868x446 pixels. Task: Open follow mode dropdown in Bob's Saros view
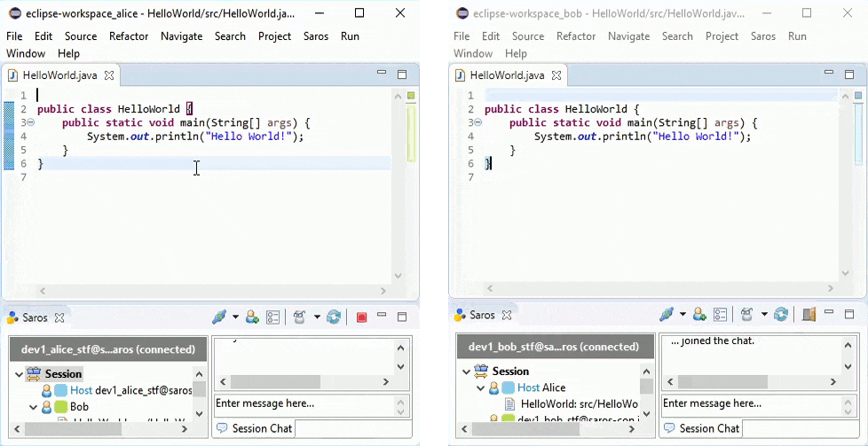[764, 315]
